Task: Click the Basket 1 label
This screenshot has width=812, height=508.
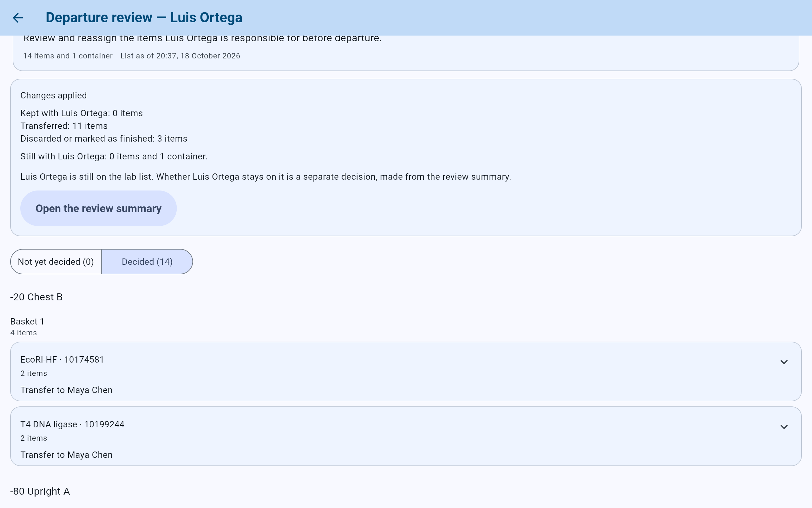Action: pos(27,322)
